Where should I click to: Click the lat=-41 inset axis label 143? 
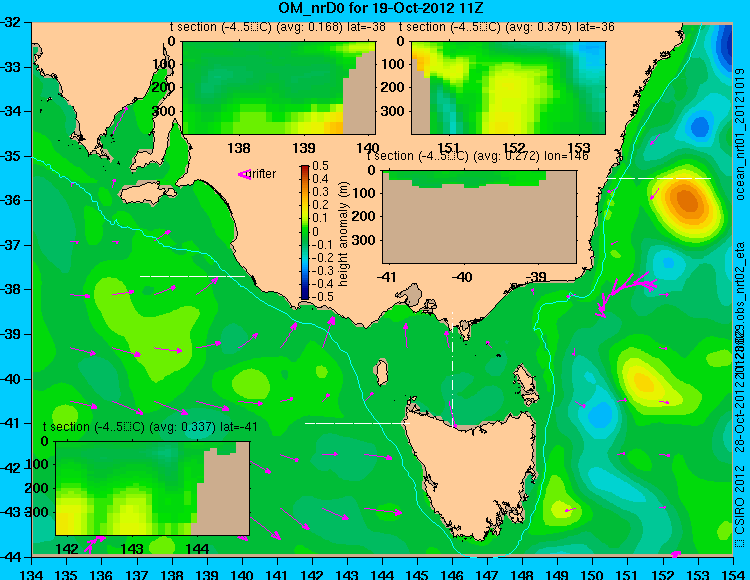pos(132,549)
